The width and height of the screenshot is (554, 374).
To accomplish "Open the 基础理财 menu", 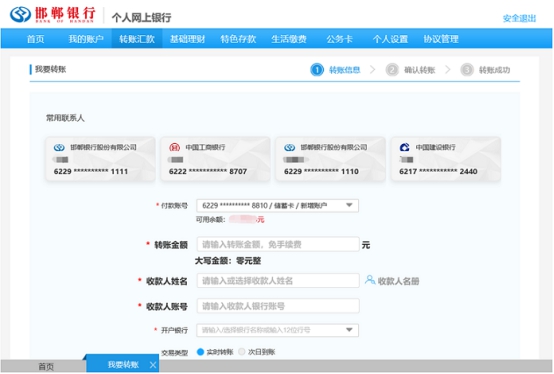I will 187,39.
